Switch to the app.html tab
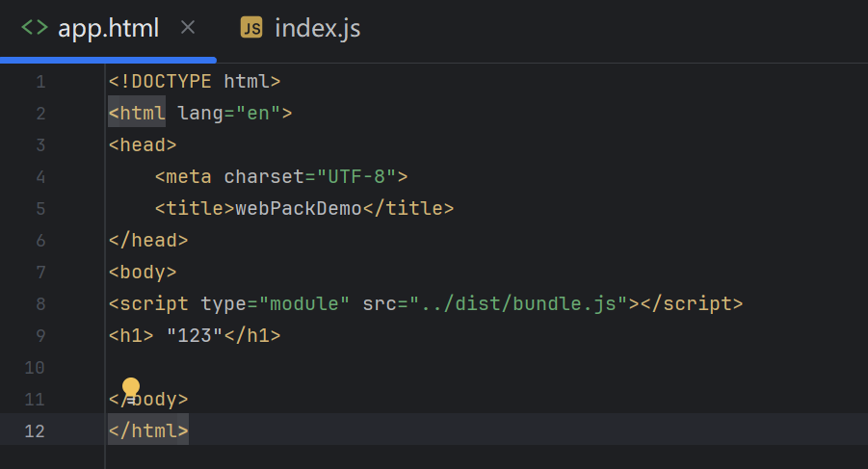 (x=109, y=28)
